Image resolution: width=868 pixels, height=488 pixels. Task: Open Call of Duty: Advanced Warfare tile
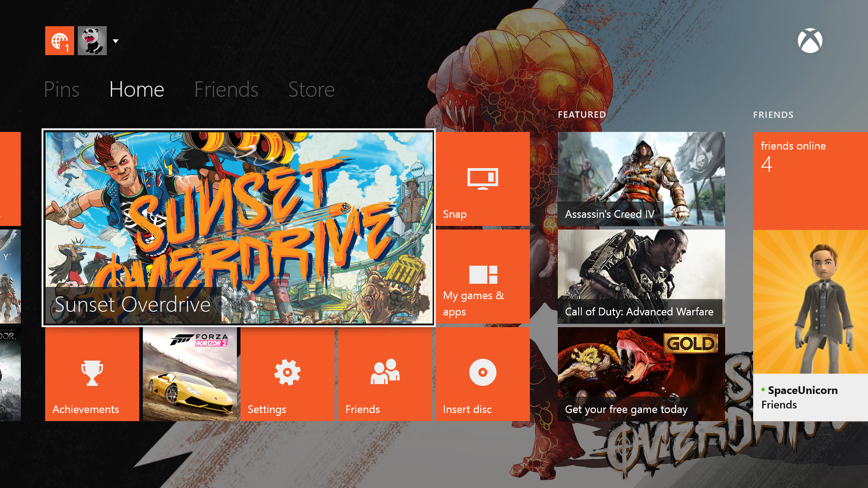point(642,277)
